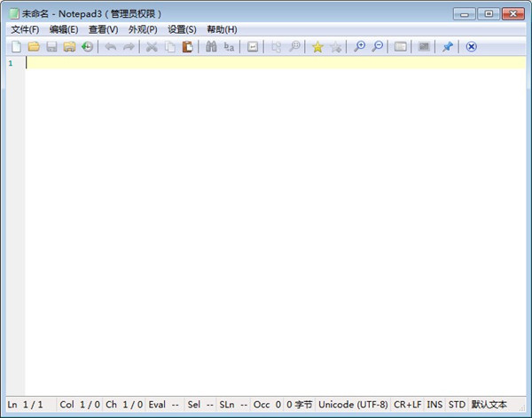Open the 外观(P) menu
This screenshot has width=532, height=418.
(x=143, y=29)
